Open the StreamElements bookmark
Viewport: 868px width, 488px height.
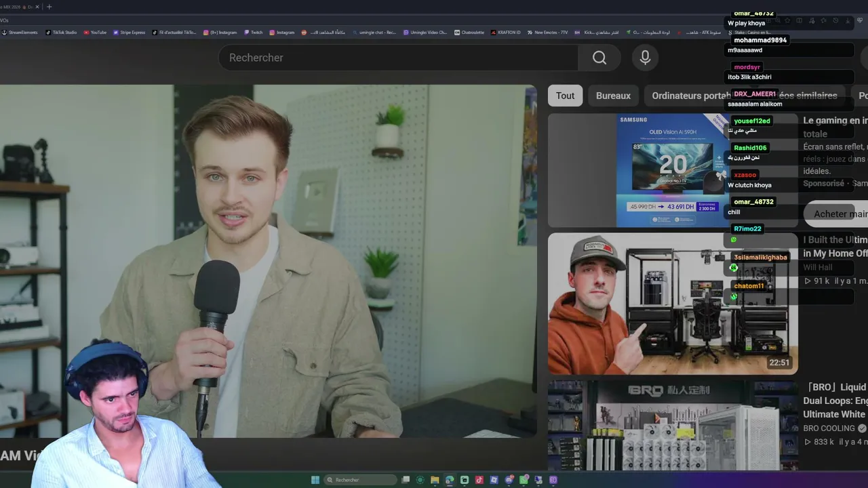[x=20, y=33]
